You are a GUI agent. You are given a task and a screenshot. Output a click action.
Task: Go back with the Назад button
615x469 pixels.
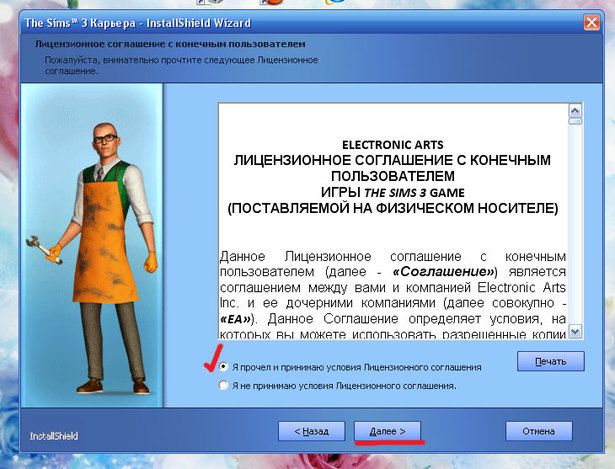[311, 430]
